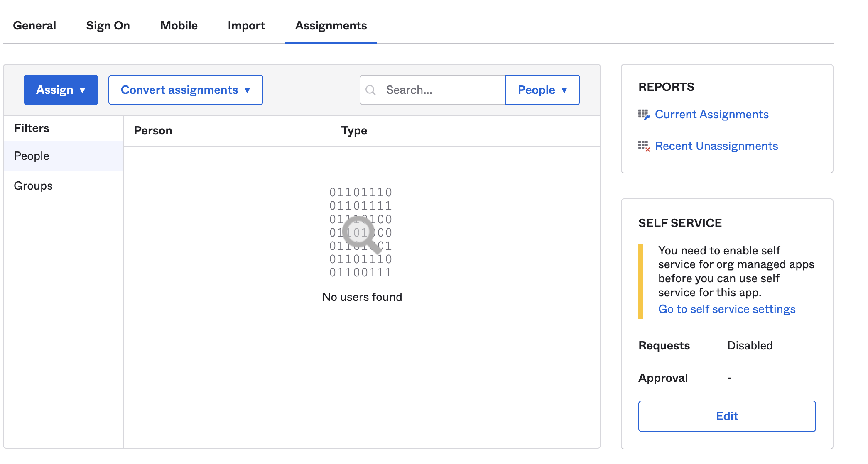Open the People search scope dropdown
The height and width of the screenshot is (464, 868).
point(542,90)
